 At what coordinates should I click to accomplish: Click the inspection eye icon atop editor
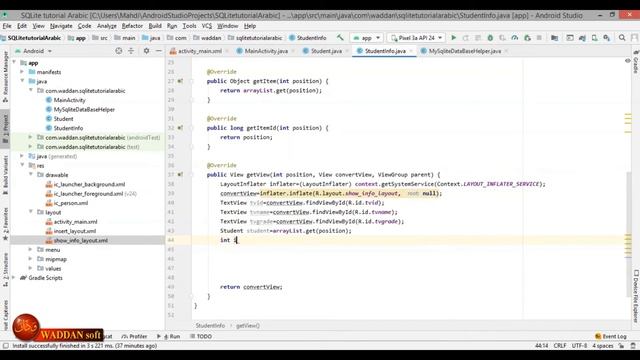(628, 61)
